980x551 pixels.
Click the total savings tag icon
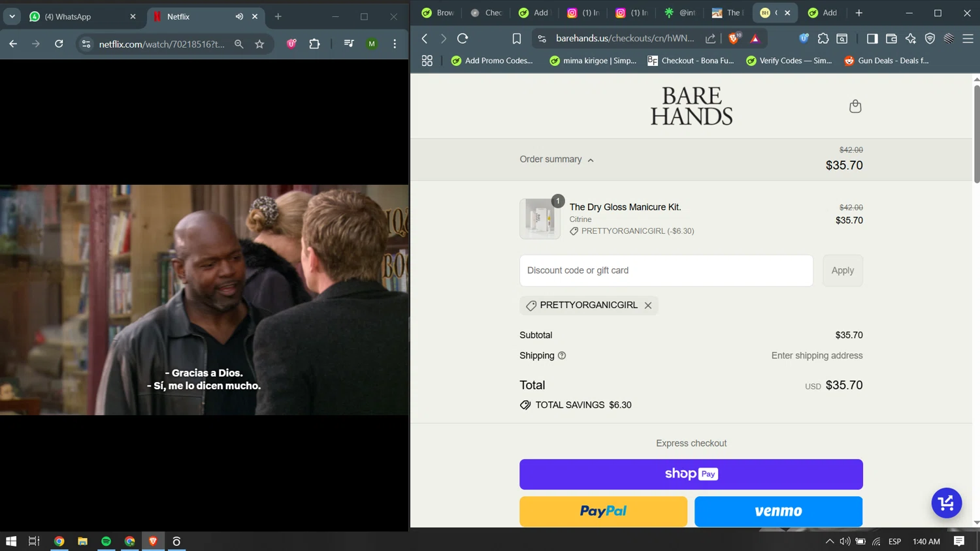pos(525,405)
